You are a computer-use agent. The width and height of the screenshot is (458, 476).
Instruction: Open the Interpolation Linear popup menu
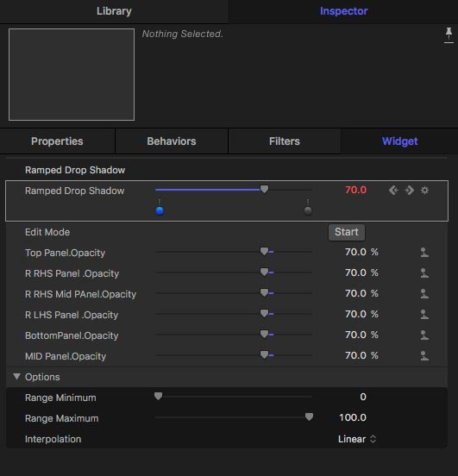tap(357, 439)
